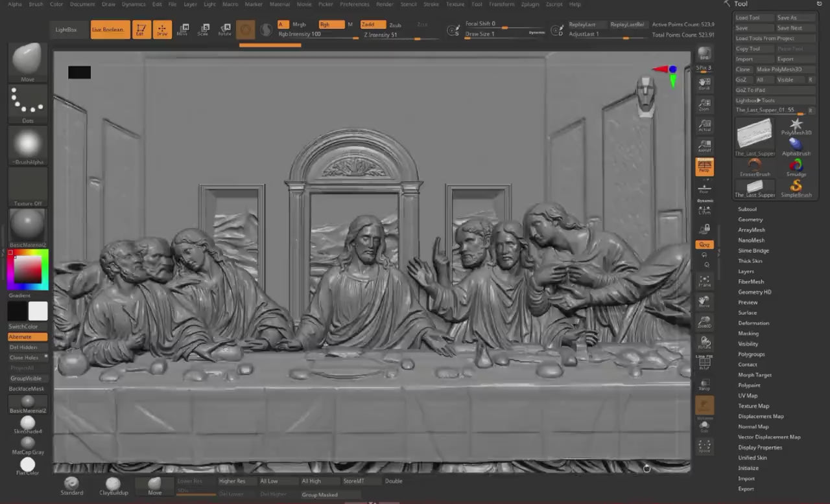Adjust the Z Intensity slider
The width and height of the screenshot is (830, 504).
[400, 35]
